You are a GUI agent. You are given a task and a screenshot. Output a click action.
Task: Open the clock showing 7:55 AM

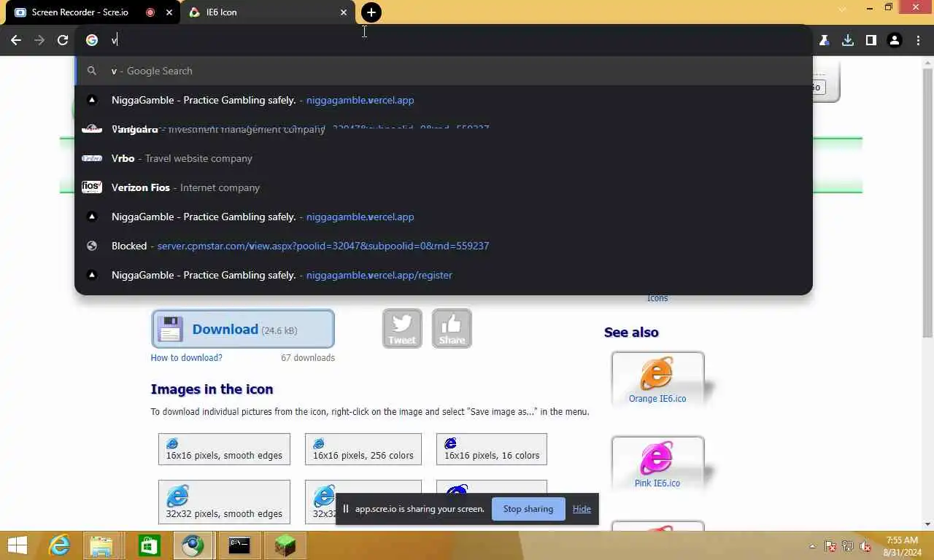[902, 546]
